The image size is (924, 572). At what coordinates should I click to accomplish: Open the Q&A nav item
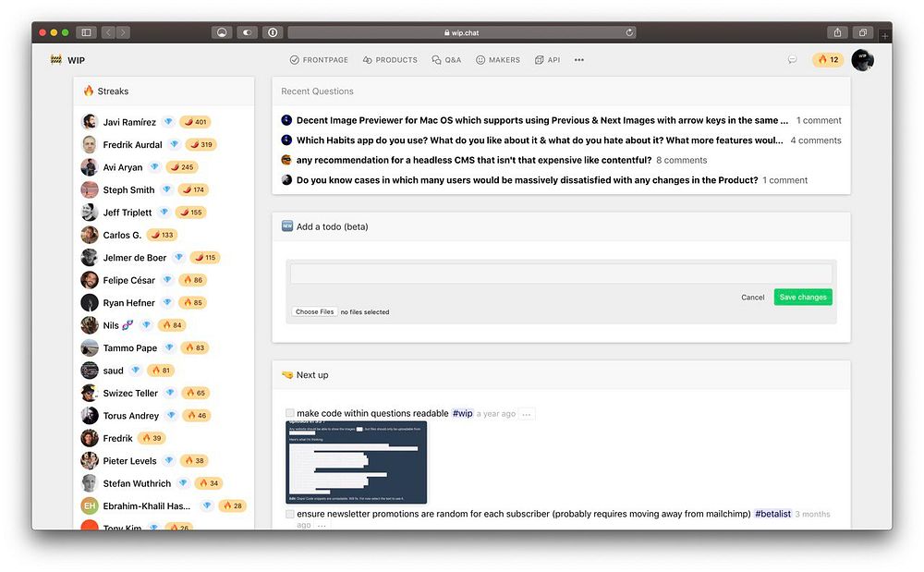point(446,60)
